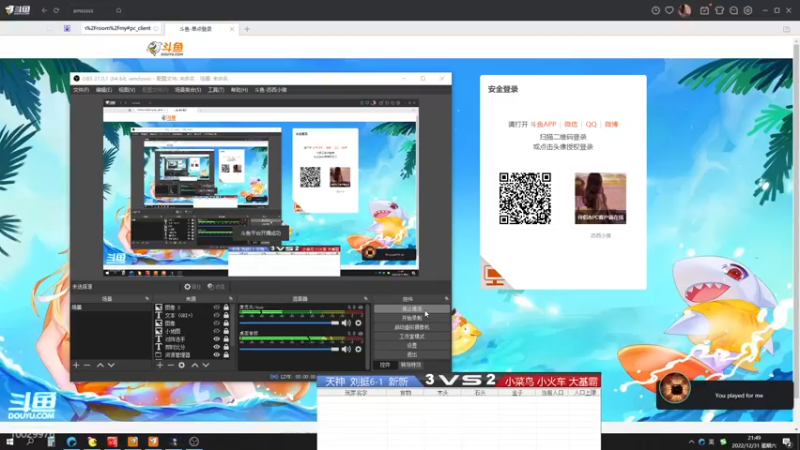Mute the 桌面音频 channel speaker icon

pos(346,349)
